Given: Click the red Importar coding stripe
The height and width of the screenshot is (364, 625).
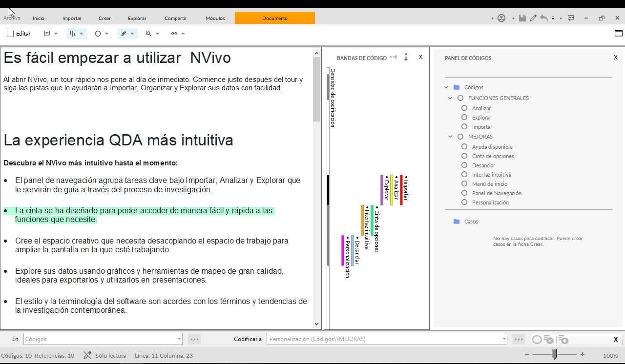Looking at the screenshot, I should 401,190.
